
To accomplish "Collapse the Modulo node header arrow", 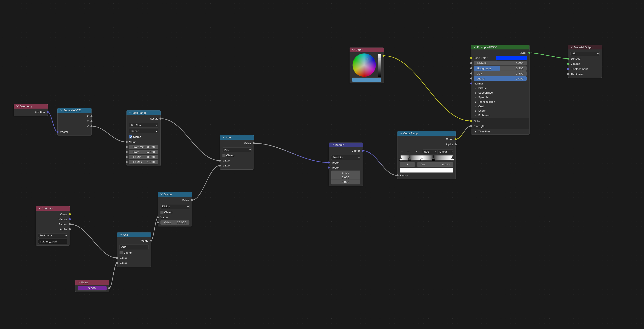I will tap(333, 145).
